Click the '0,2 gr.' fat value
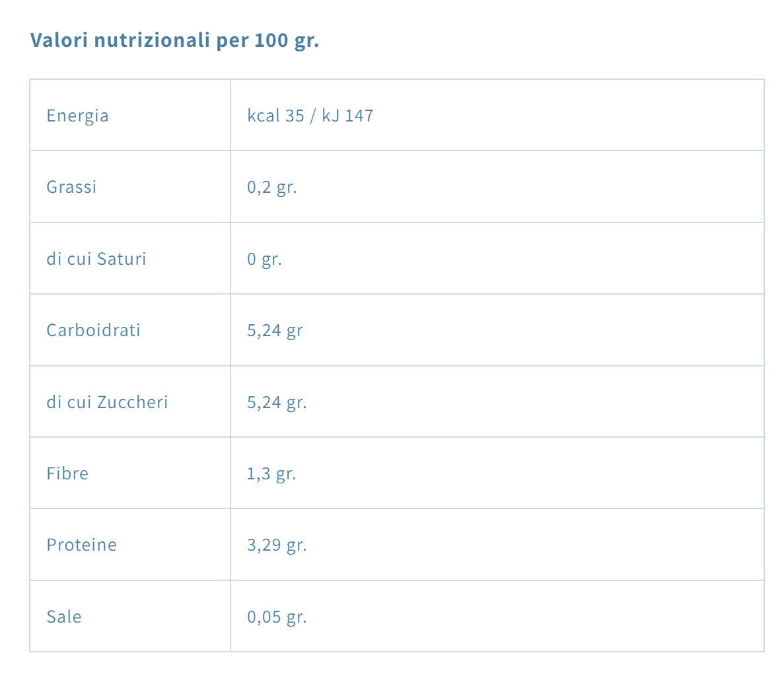The width and height of the screenshot is (784, 686). point(271,188)
